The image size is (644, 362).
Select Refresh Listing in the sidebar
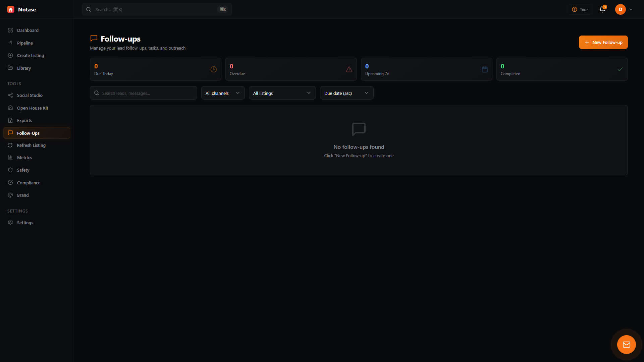(31, 145)
